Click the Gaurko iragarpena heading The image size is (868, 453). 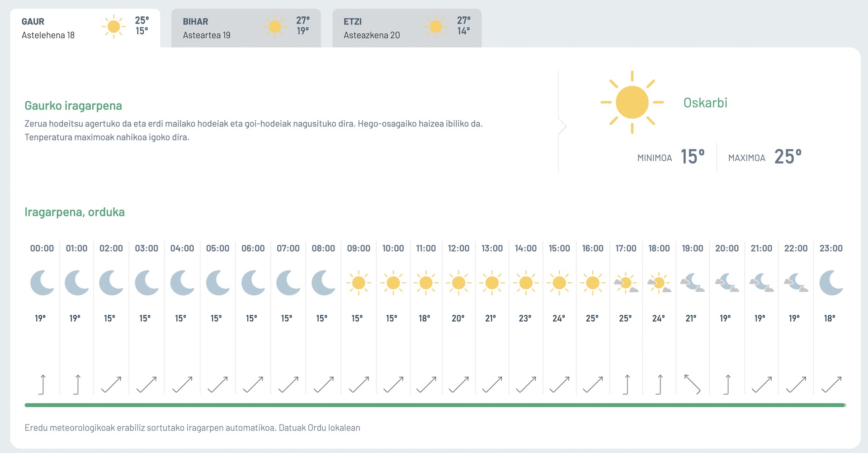(73, 106)
